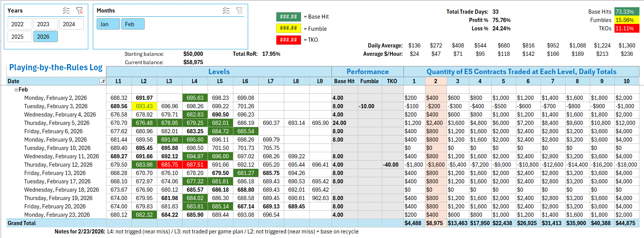The height and width of the screenshot is (238, 644).
Task: Toggle multi-select in the Years slicer
Action: point(66,11)
